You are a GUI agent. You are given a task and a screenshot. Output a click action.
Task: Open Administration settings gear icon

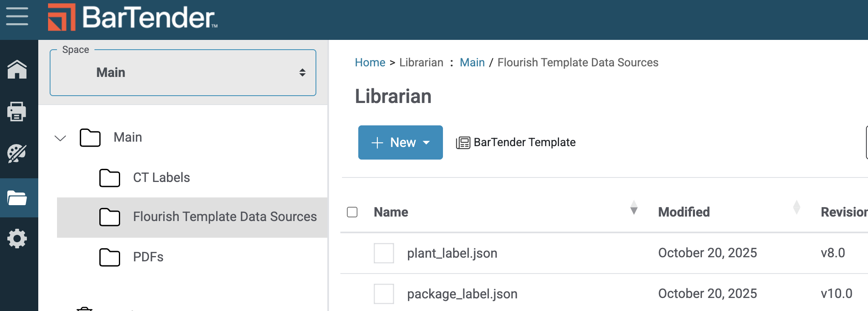[x=17, y=239]
